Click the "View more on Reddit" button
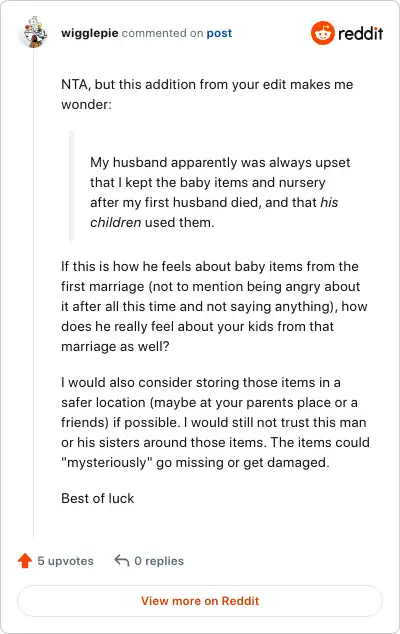 [x=200, y=601]
